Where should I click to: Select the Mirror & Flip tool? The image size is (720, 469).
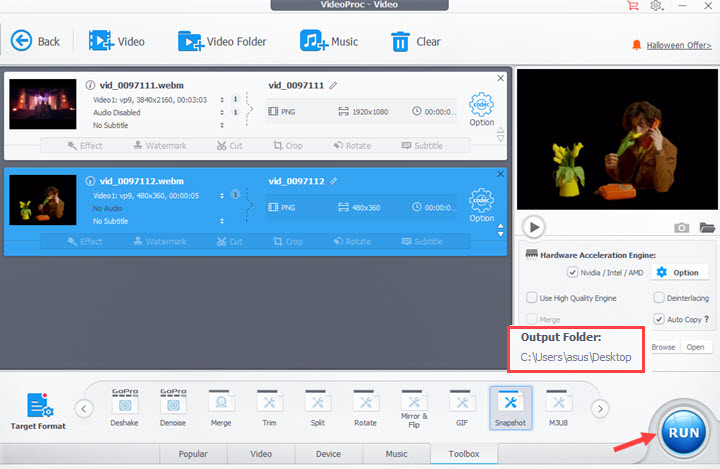[414, 408]
